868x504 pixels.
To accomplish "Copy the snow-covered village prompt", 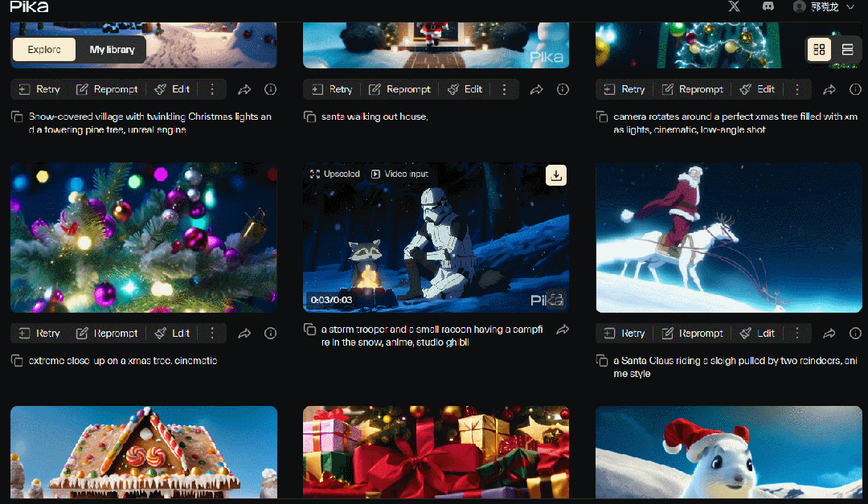I will [x=17, y=117].
